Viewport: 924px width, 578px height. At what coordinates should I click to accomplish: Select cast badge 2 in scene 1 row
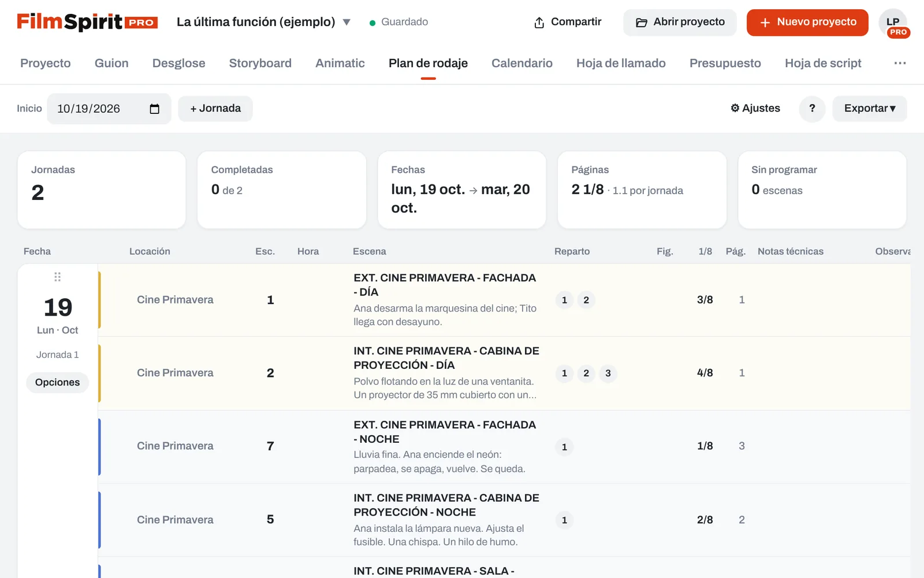pyautogui.click(x=586, y=300)
